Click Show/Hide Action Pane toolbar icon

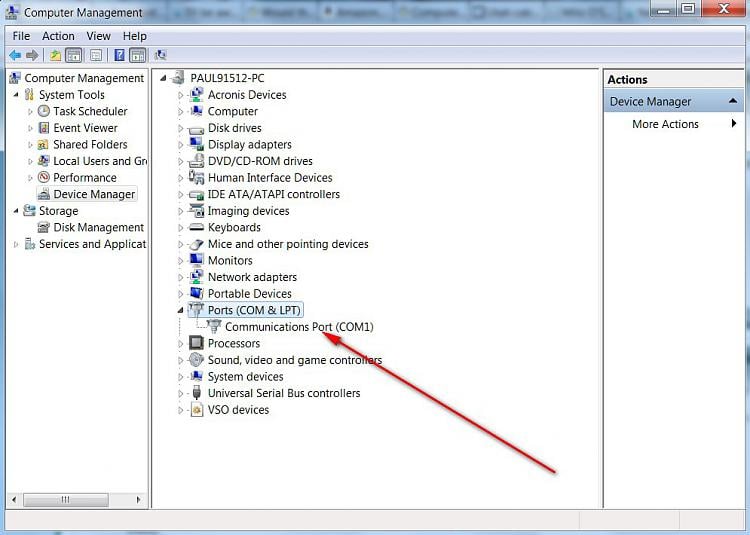click(137, 55)
